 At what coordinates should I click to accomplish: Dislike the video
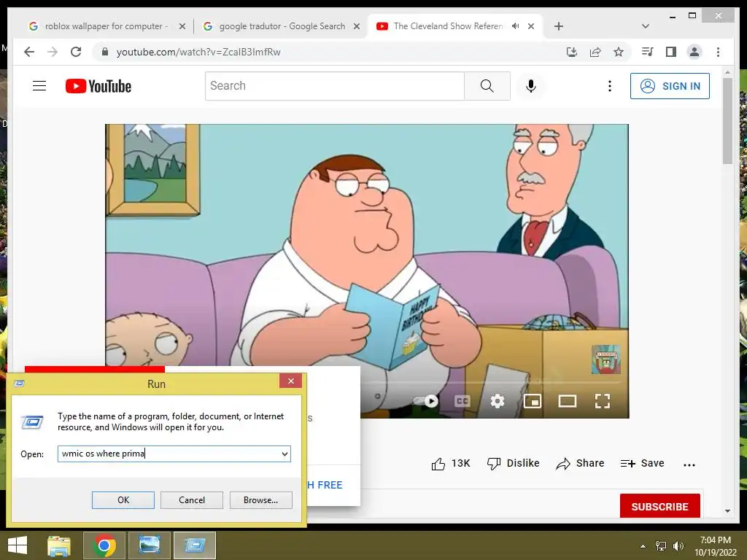513,463
